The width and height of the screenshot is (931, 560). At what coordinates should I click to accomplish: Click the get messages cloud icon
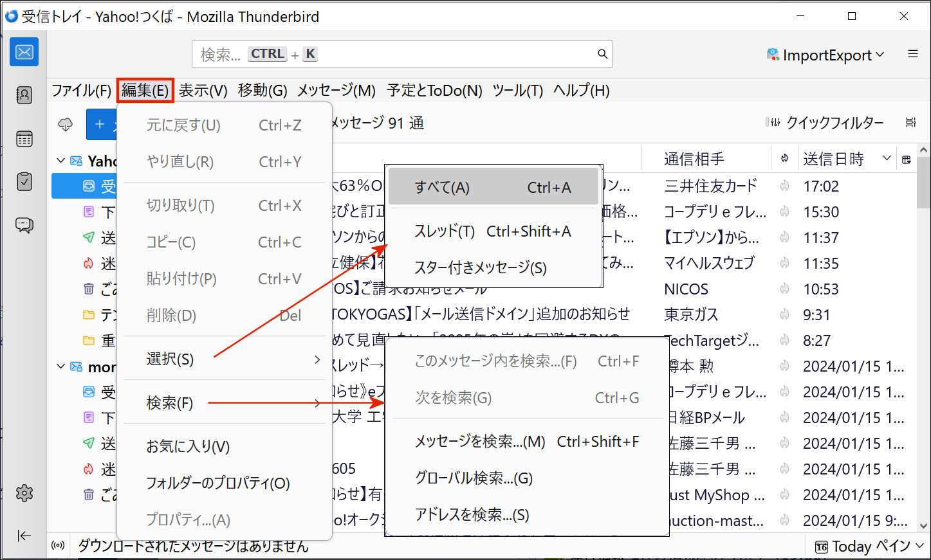(x=66, y=124)
